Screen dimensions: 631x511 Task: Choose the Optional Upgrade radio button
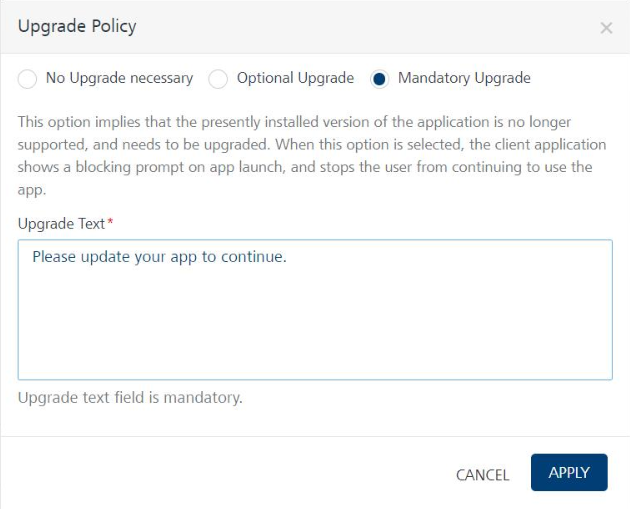[x=218, y=79]
